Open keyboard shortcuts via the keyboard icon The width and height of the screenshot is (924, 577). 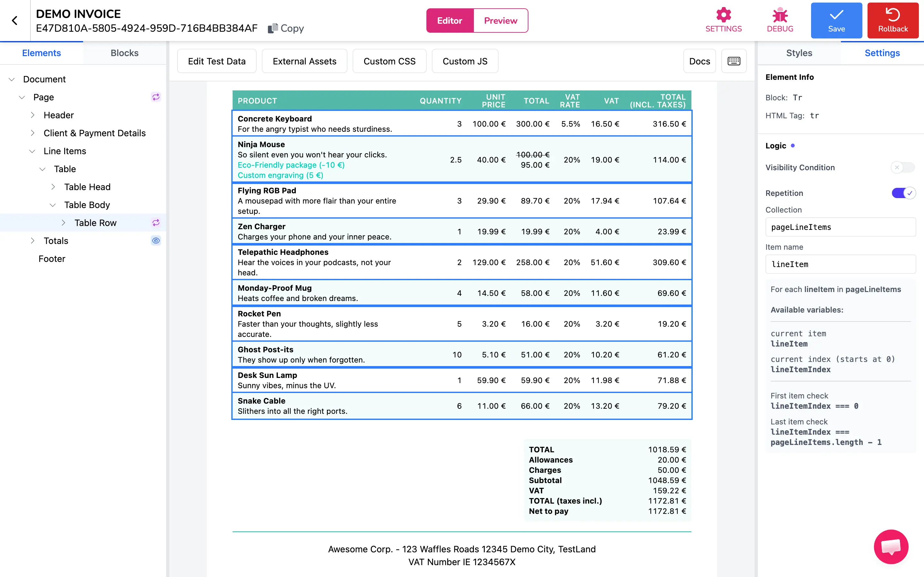click(733, 61)
